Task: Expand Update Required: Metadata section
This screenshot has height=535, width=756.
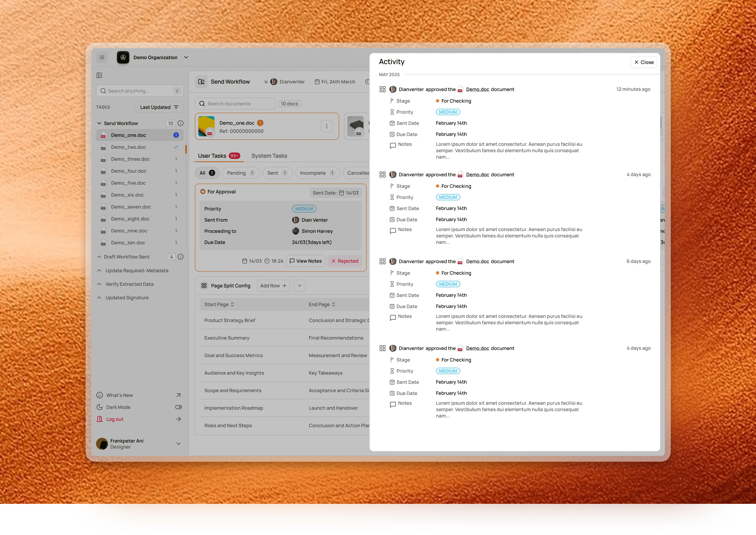Action: (x=99, y=271)
